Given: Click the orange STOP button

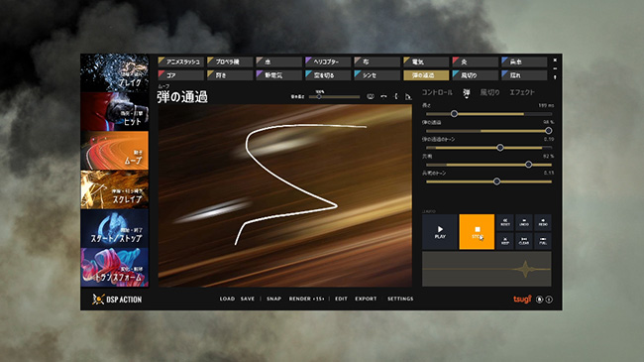Looking at the screenshot, I should (477, 232).
